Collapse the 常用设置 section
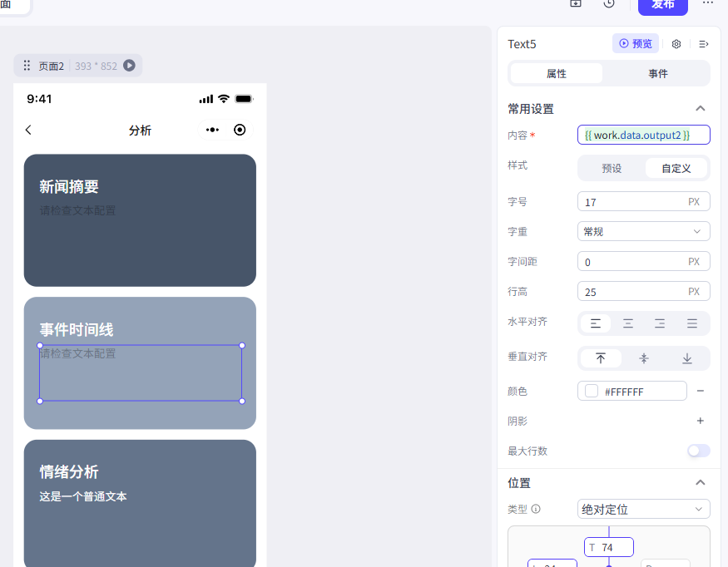This screenshot has width=728, height=567. pos(701,109)
